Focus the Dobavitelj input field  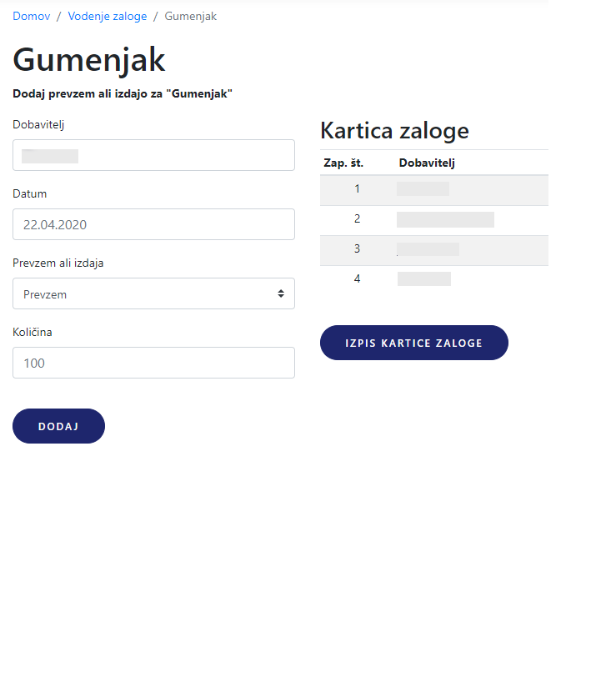(153, 155)
